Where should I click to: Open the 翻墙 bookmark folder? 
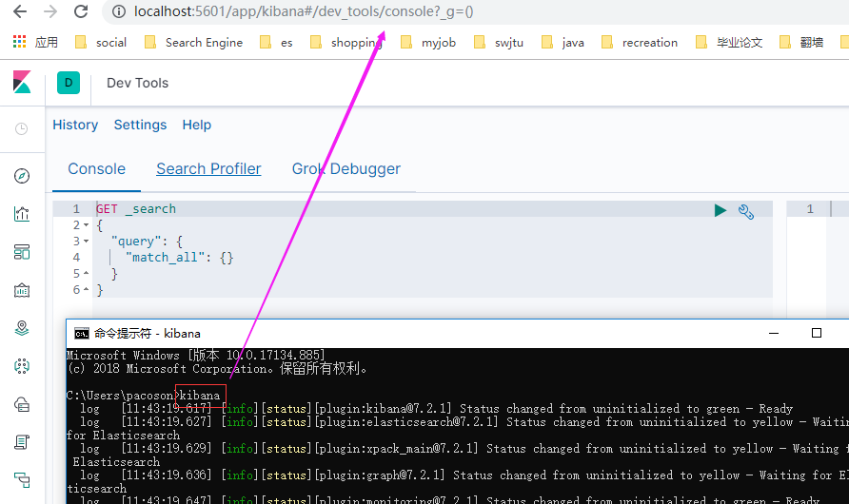pyautogui.click(x=801, y=42)
